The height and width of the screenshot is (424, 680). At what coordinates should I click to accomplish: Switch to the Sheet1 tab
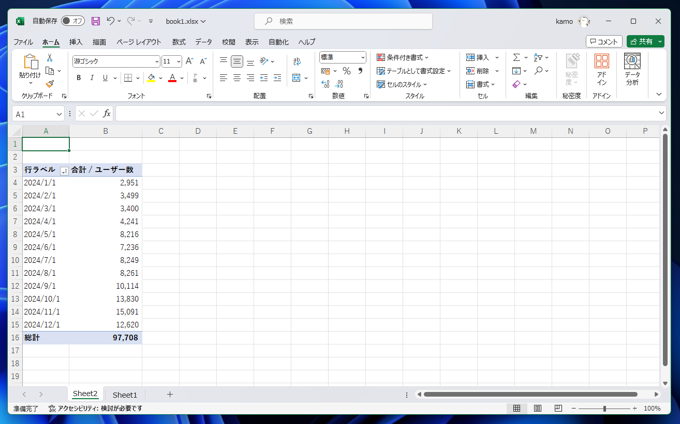(124, 395)
